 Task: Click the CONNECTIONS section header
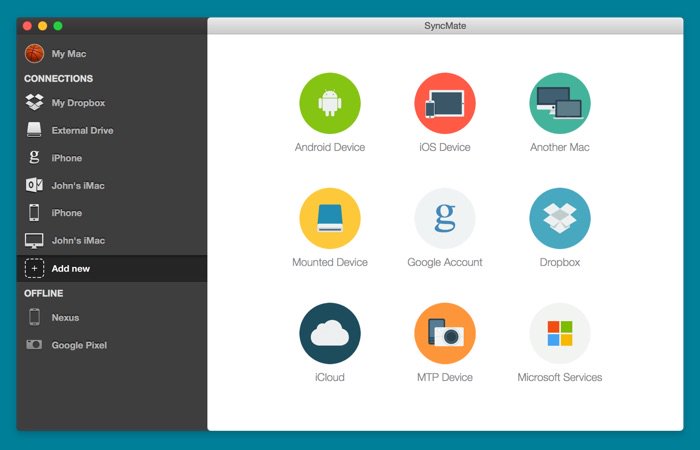(58, 79)
